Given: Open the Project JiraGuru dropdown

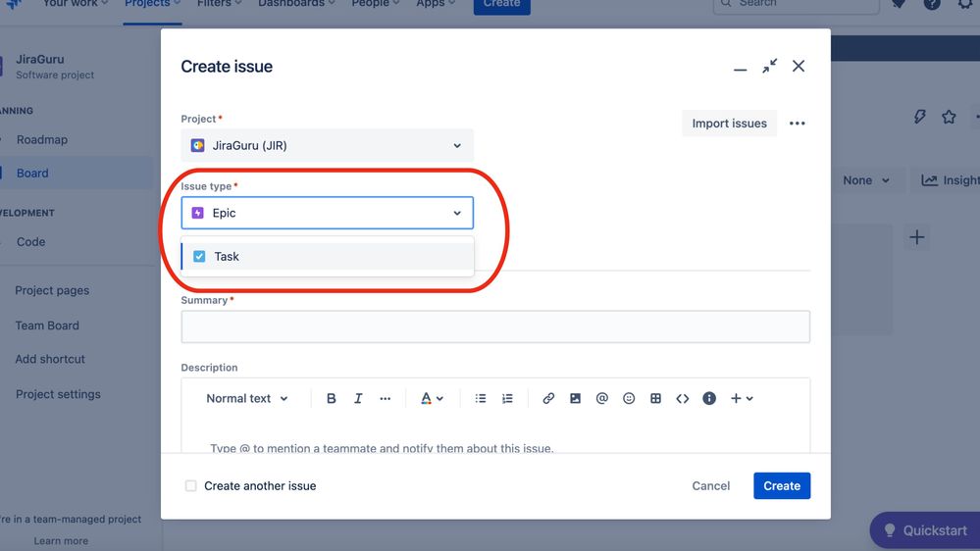Looking at the screenshot, I should [x=327, y=145].
